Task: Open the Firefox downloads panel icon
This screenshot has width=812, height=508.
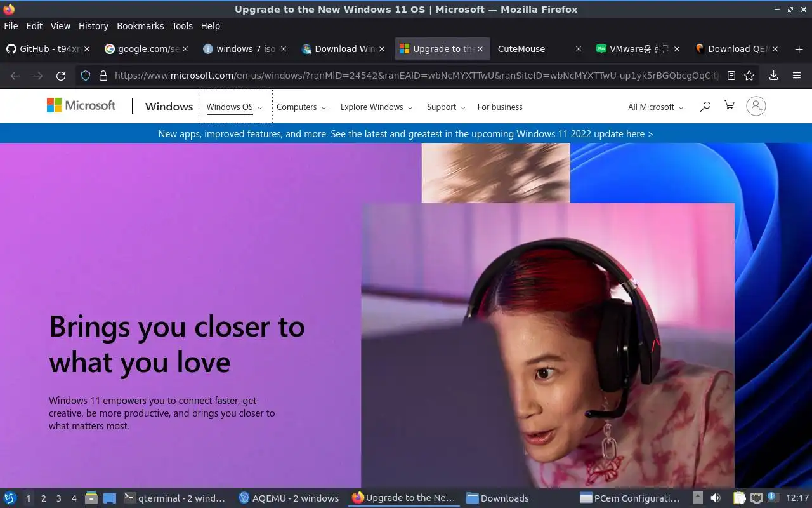Action: point(773,76)
